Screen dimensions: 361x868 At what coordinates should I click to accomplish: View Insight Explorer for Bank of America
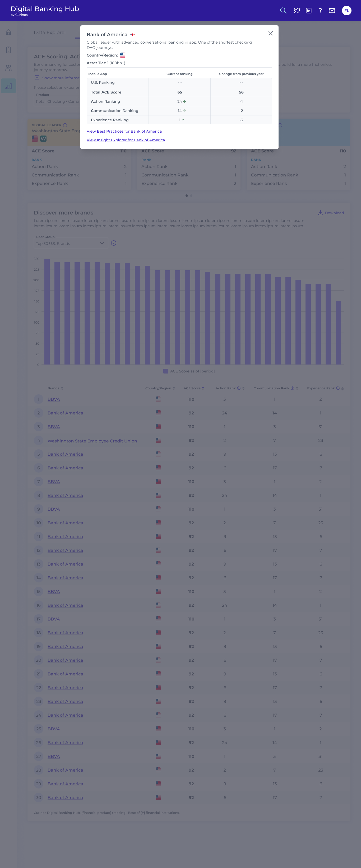[126, 140]
